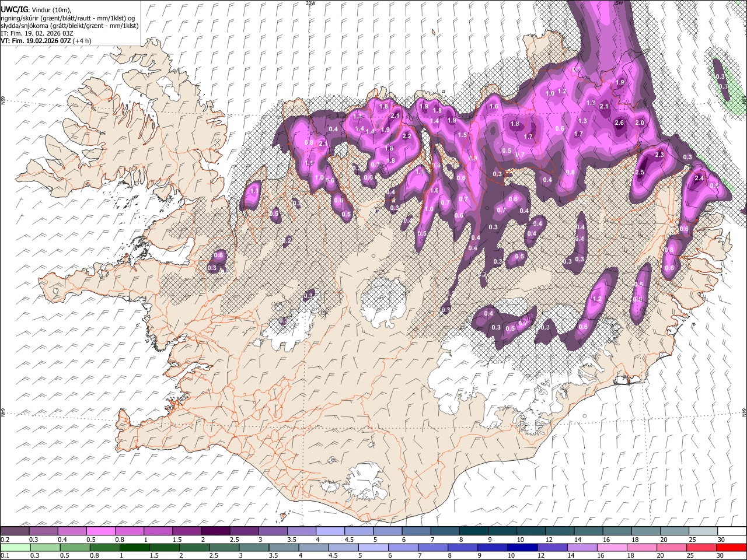747x560 pixels.
Task: Click the '(+4 h)' forecast offset text
Action: click(82, 41)
